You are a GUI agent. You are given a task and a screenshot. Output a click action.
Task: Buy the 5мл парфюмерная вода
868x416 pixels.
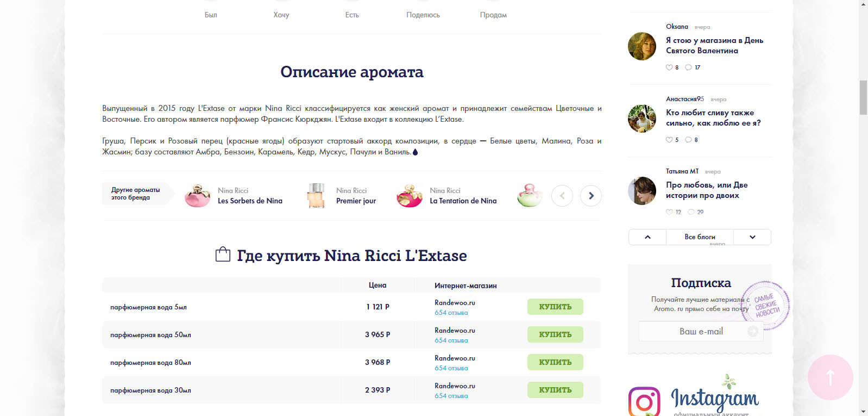pos(555,307)
